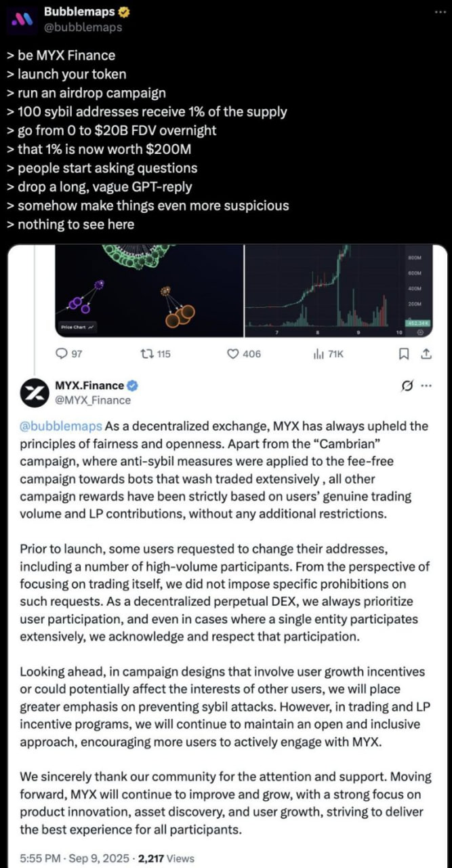Image resolution: width=452 pixels, height=868 pixels.
Task: Bookmark the Bubblemaps tweet
Action: coord(405,353)
